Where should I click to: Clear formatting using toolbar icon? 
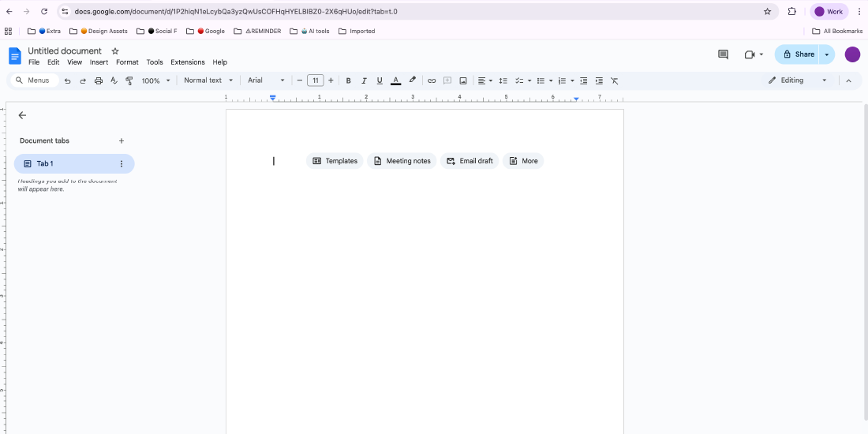tap(615, 80)
